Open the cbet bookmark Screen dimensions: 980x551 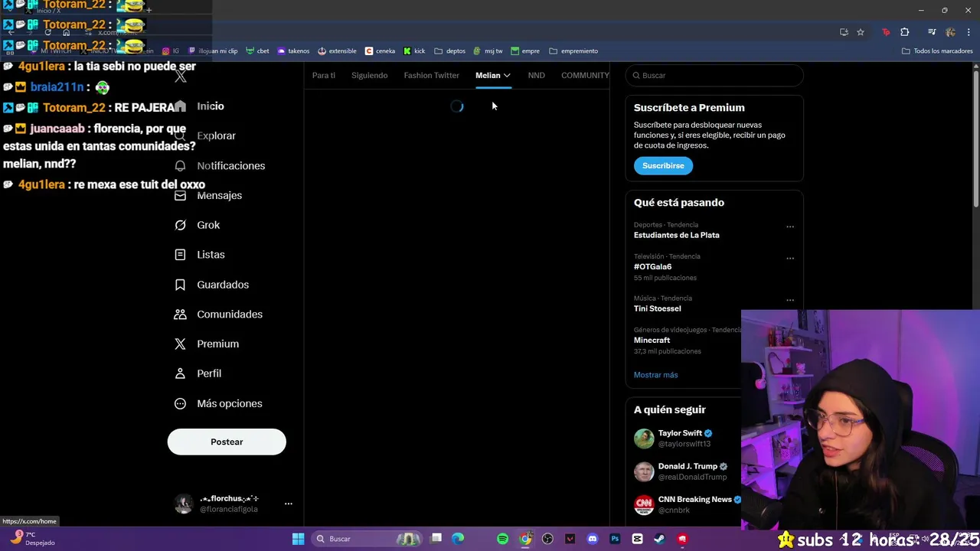click(257, 51)
